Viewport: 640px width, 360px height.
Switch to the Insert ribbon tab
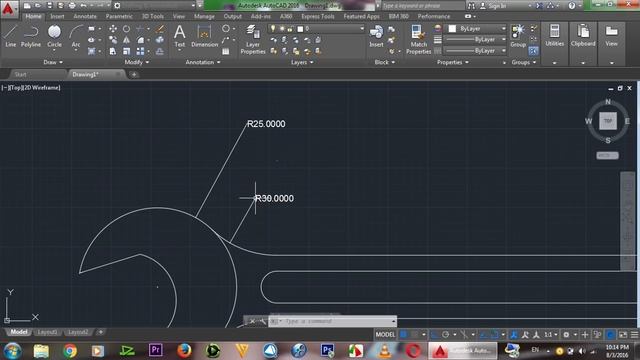(x=57, y=16)
